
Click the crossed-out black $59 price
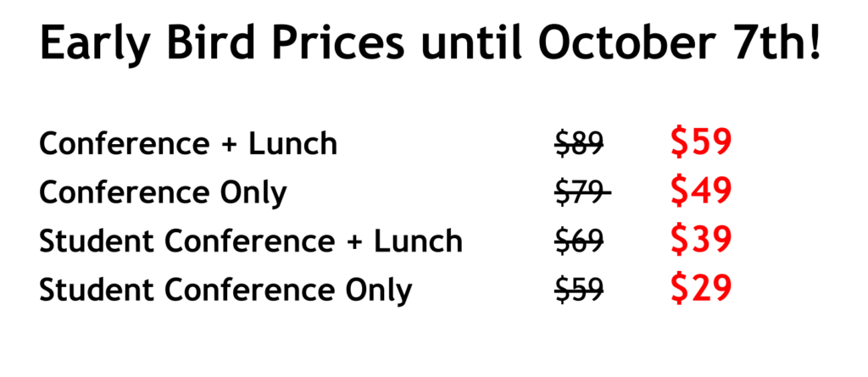[579, 290]
